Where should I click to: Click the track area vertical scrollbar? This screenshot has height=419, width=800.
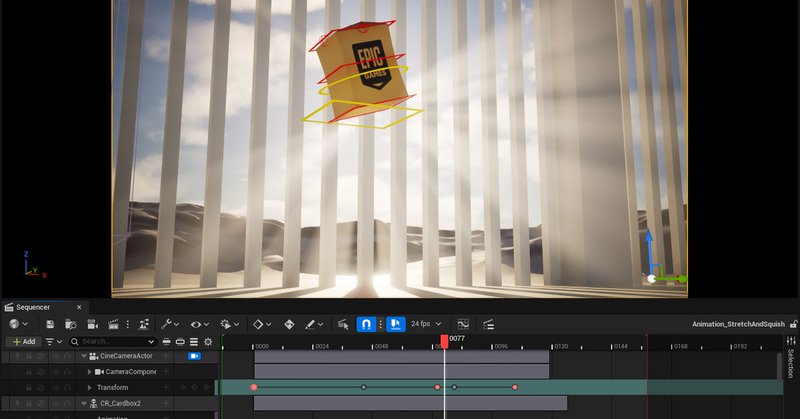coord(780,366)
